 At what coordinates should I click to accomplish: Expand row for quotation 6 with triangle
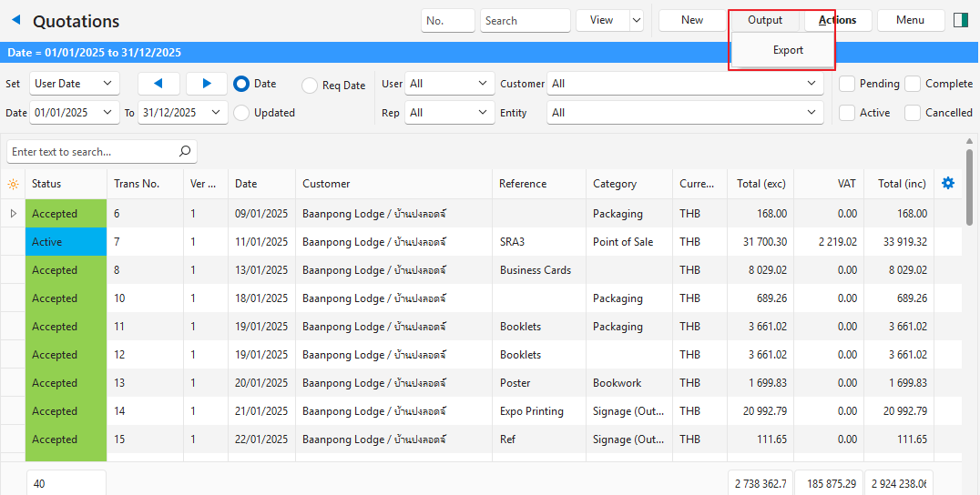pos(13,214)
